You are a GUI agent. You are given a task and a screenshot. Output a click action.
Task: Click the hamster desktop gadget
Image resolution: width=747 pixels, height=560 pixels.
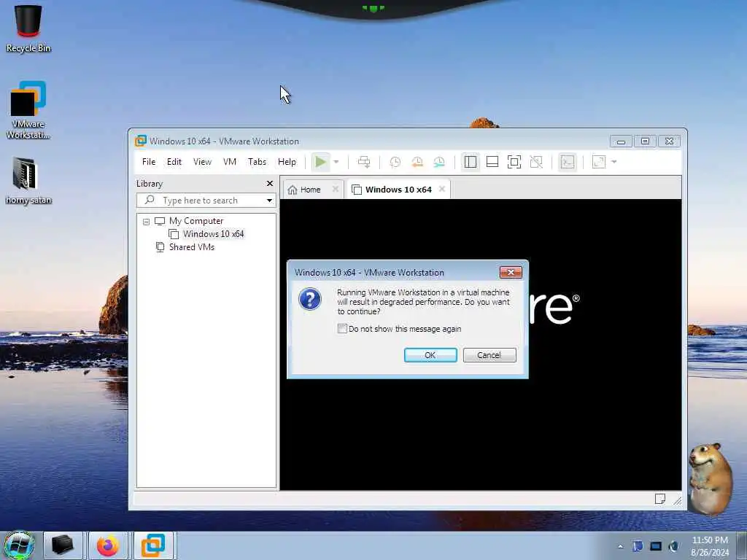coord(710,478)
